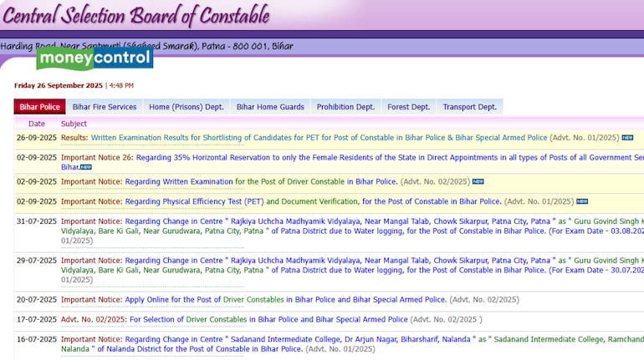
Task: Click the NEW badge after Important Notice 26
Action: click(85, 167)
